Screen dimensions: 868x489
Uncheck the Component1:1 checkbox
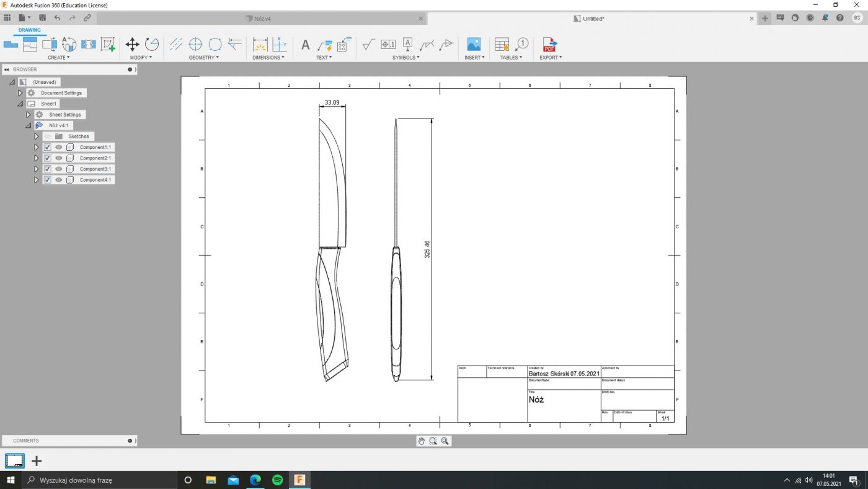pos(47,147)
